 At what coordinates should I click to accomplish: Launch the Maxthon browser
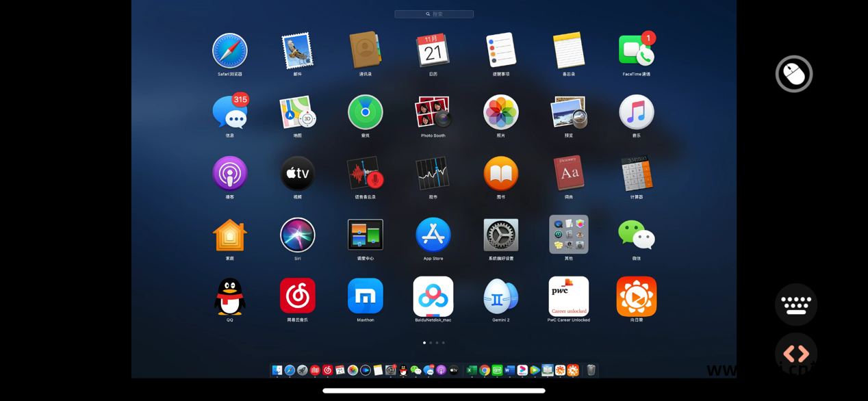(x=366, y=296)
